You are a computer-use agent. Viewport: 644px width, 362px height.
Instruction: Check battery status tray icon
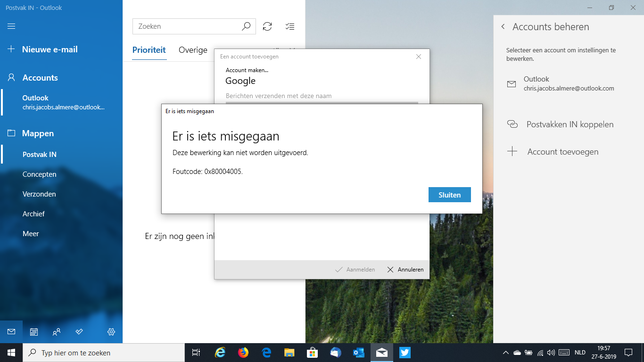pos(528,353)
